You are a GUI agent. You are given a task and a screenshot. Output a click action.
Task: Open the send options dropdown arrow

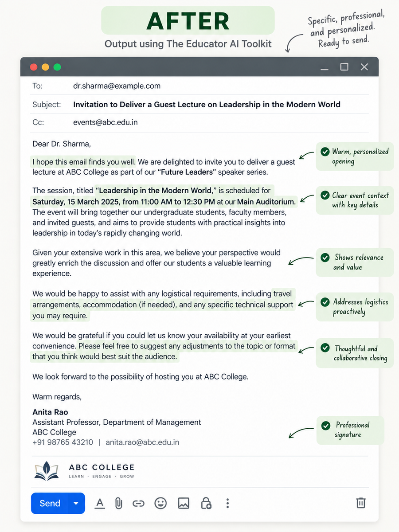pos(76,503)
